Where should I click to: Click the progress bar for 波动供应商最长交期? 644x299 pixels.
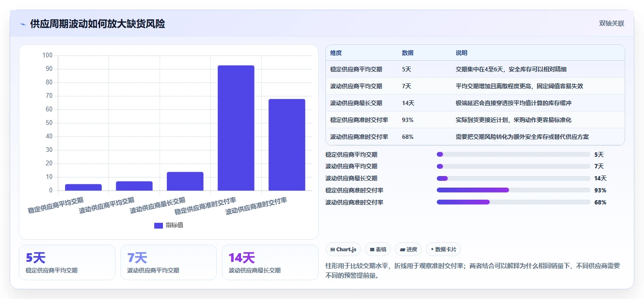pyautogui.click(x=513, y=178)
